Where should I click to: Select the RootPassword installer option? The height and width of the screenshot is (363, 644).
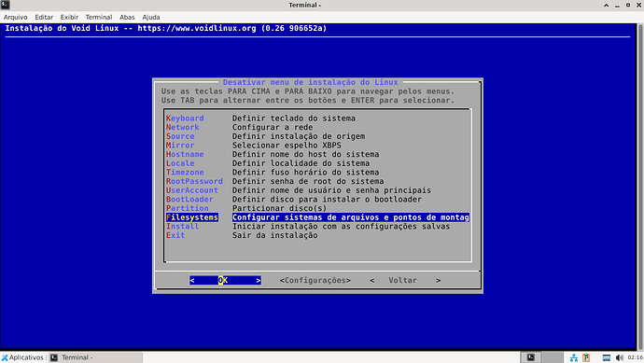pos(194,181)
